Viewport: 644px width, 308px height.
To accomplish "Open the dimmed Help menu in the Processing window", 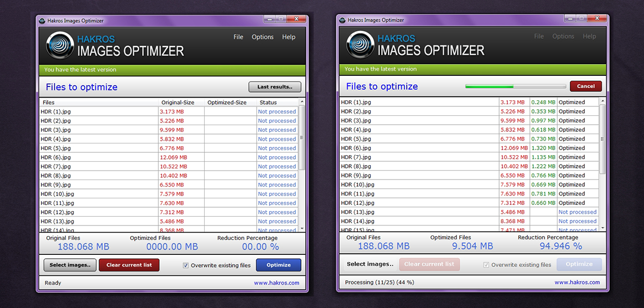I will [589, 36].
